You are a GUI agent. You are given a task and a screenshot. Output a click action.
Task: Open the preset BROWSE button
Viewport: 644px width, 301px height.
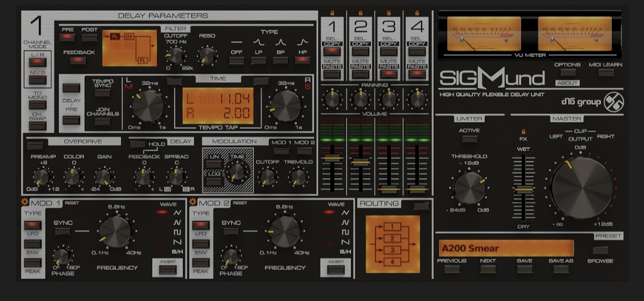coord(600,250)
